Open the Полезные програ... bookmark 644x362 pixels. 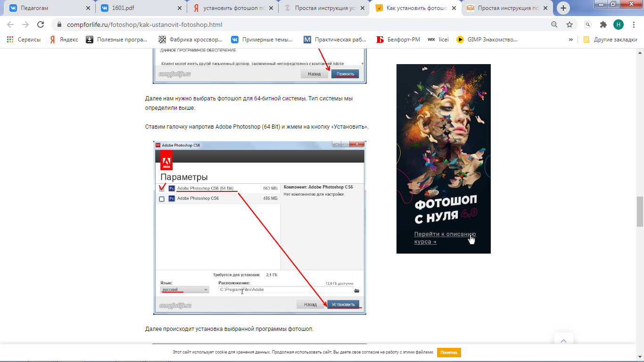coord(117,40)
